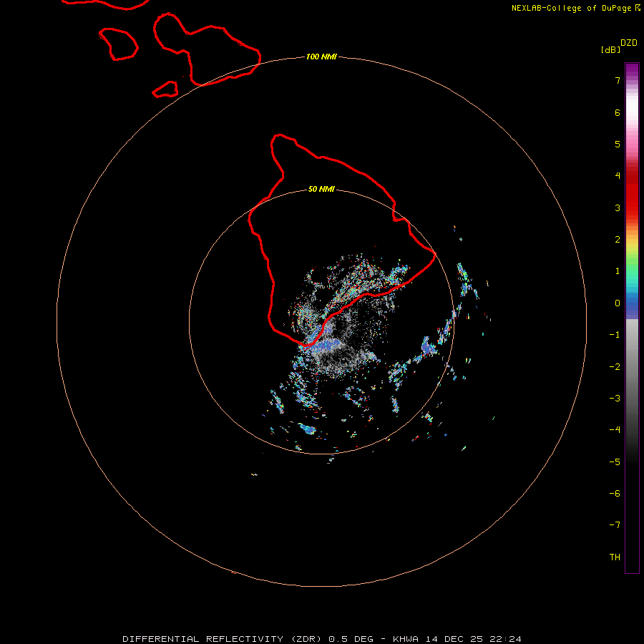This screenshot has width=644, height=644.
Task: Click the -7 value on the color scale
Action: [x=615, y=525]
